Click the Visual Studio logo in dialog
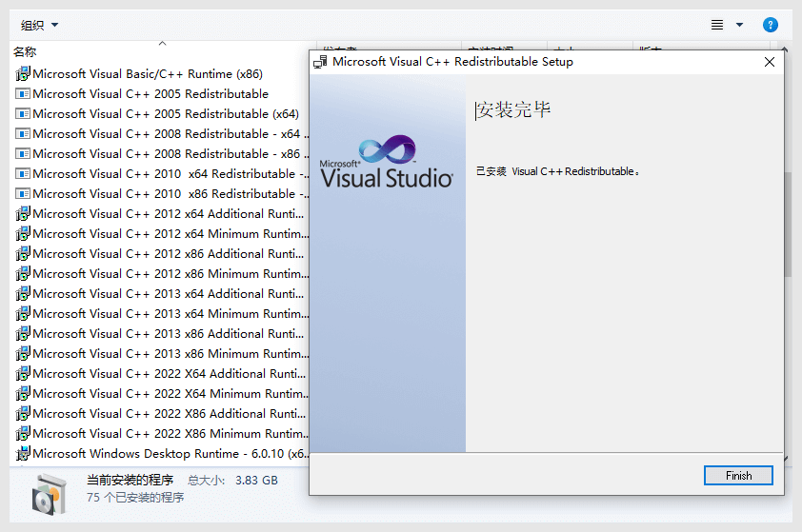Image resolution: width=802 pixels, height=532 pixels. coord(387,163)
